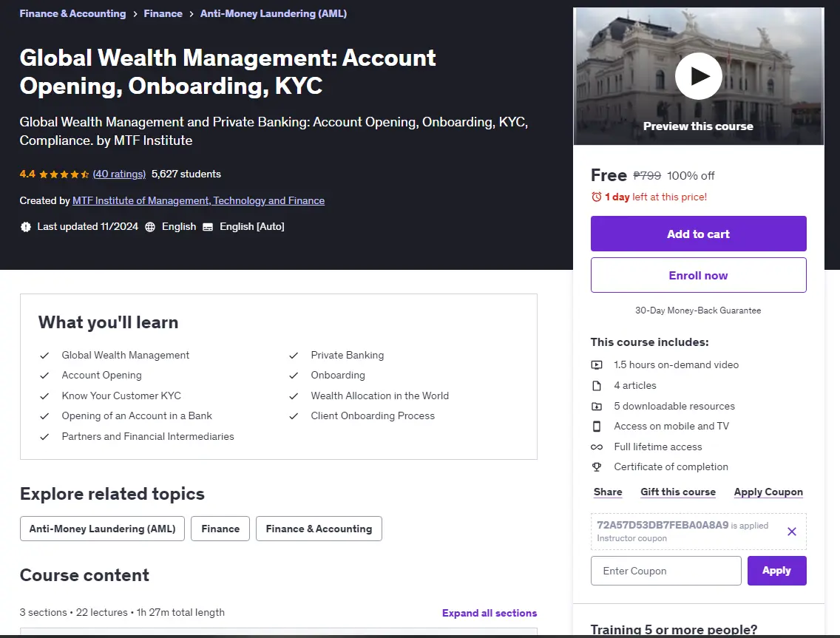Viewport: 840px width, 638px height.
Task: Click the mobile device access icon
Action: coord(596,427)
